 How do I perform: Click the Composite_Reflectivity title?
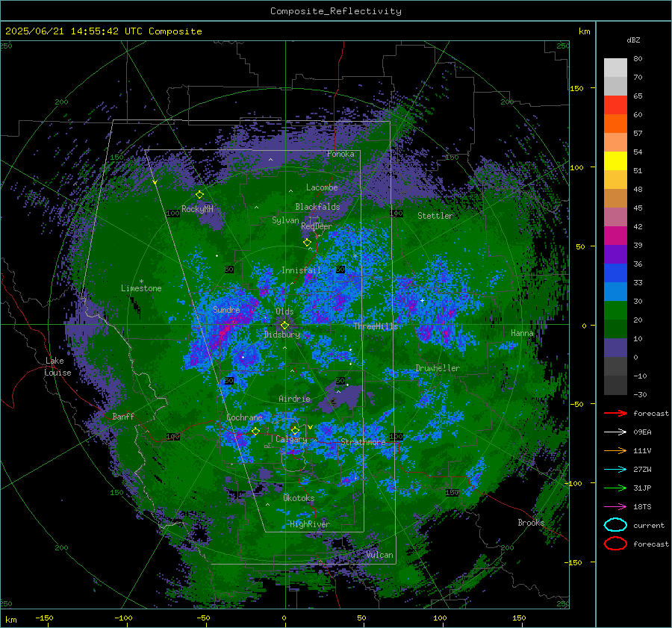[335, 11]
